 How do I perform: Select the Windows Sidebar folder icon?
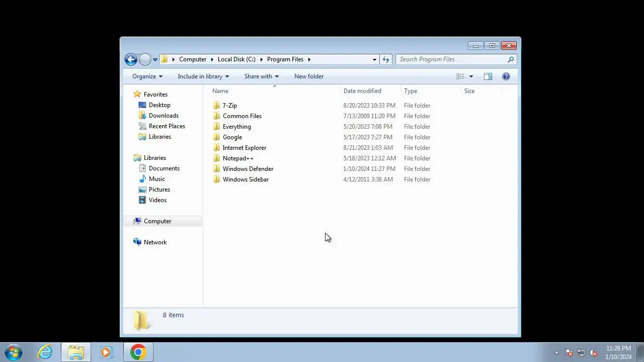(217, 179)
